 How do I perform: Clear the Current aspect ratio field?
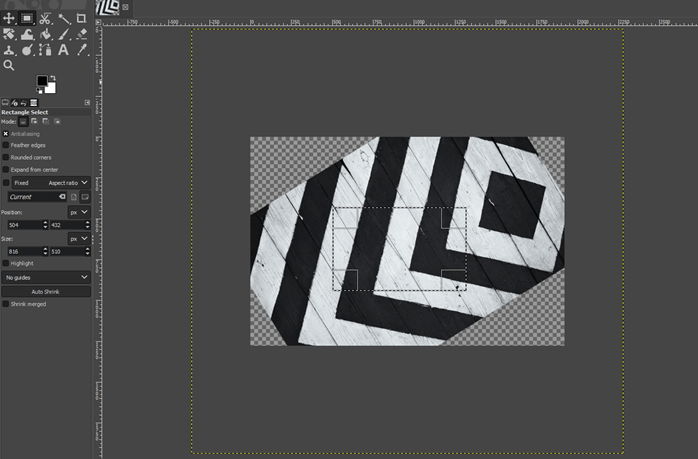click(62, 196)
